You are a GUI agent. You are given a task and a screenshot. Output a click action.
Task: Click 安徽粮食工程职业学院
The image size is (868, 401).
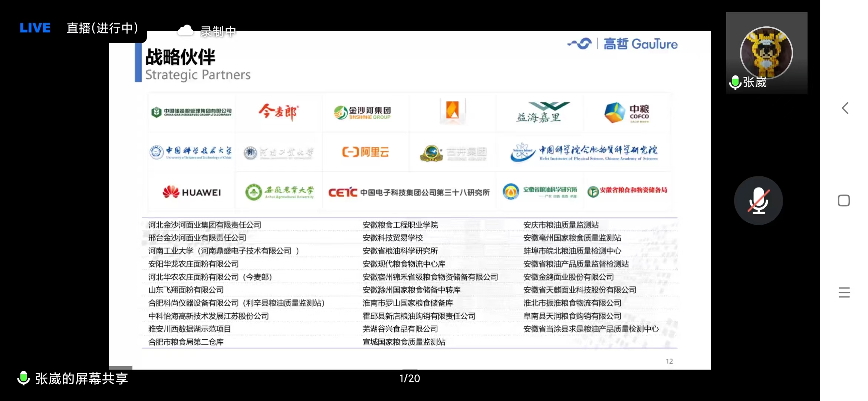[400, 225]
